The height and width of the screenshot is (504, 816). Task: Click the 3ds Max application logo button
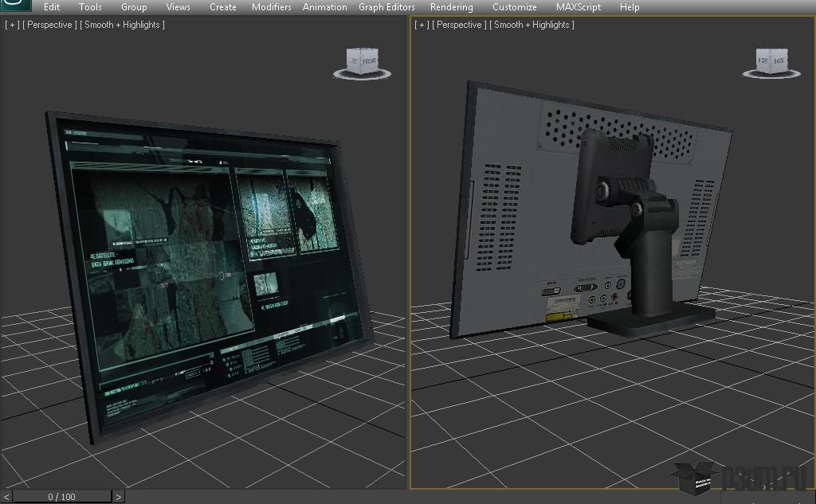click(x=15, y=6)
